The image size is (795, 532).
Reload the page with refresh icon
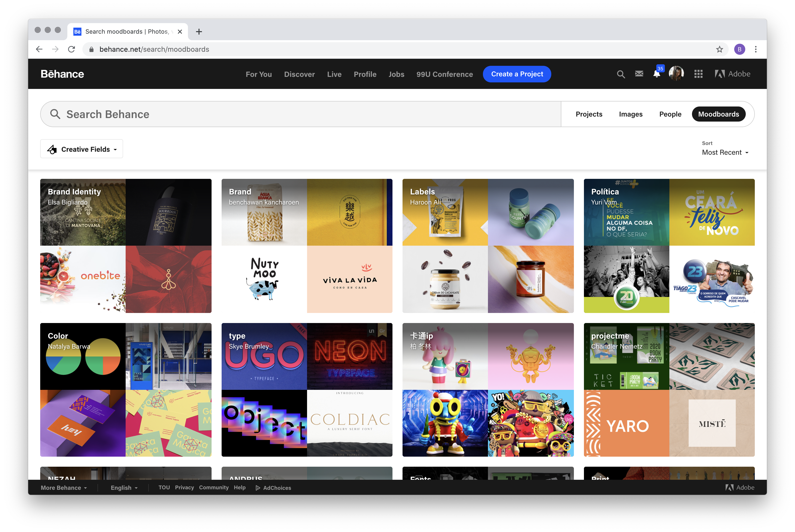coord(71,49)
